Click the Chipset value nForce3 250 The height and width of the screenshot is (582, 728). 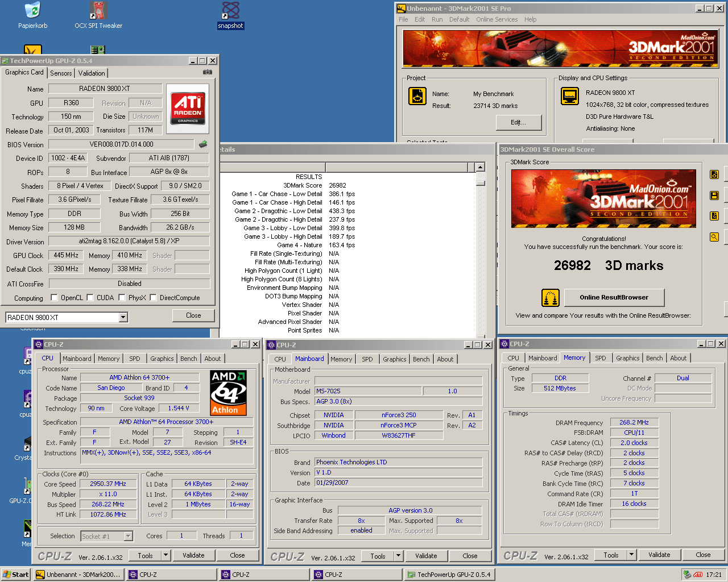[x=399, y=415]
